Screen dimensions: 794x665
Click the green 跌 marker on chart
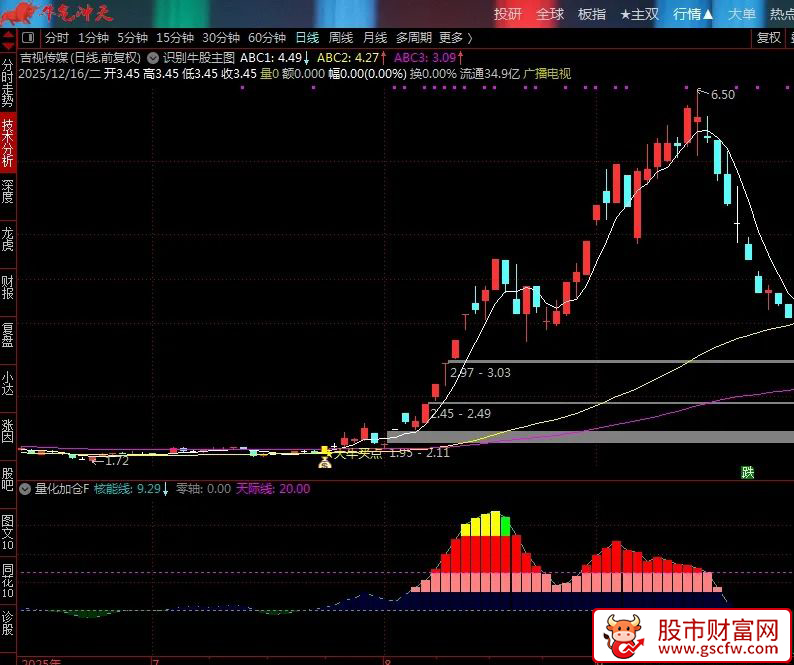(x=747, y=473)
